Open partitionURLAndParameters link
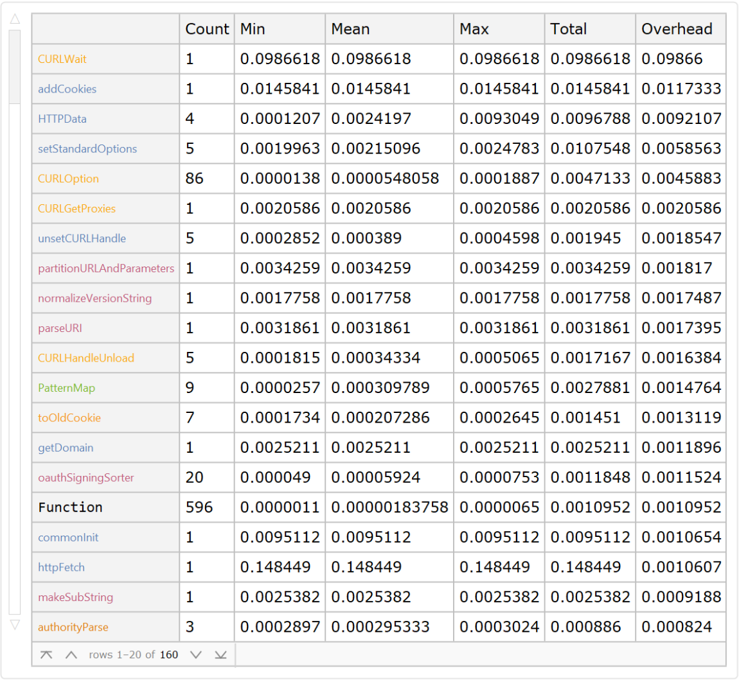This screenshot has height=700, width=739. click(x=106, y=268)
